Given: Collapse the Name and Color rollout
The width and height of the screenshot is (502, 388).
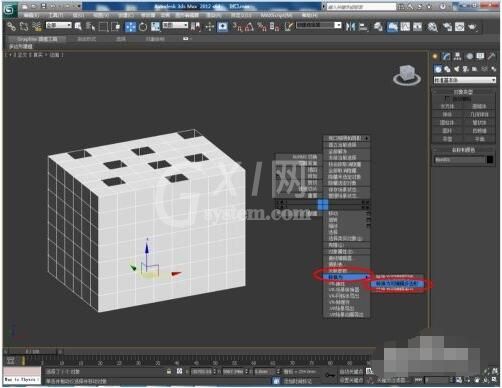Looking at the screenshot, I should (x=463, y=150).
